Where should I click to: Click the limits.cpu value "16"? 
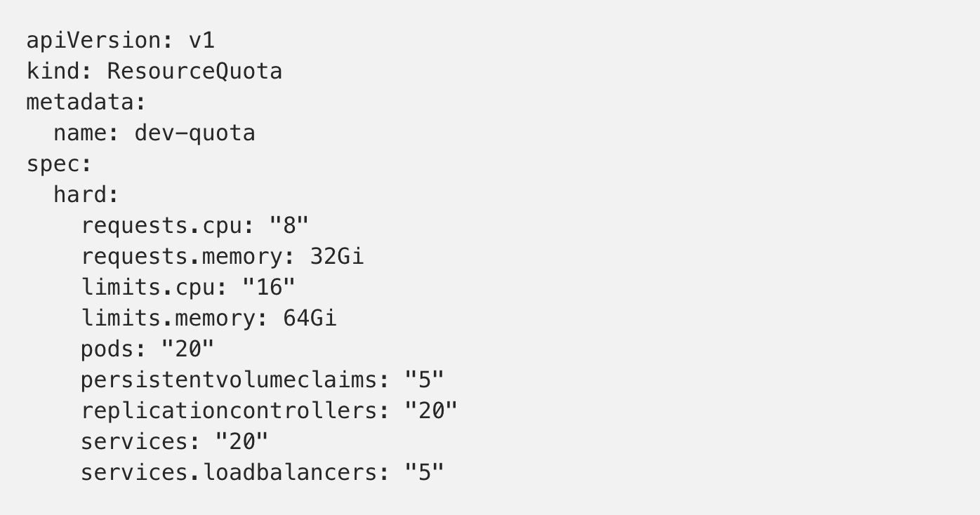(x=269, y=288)
